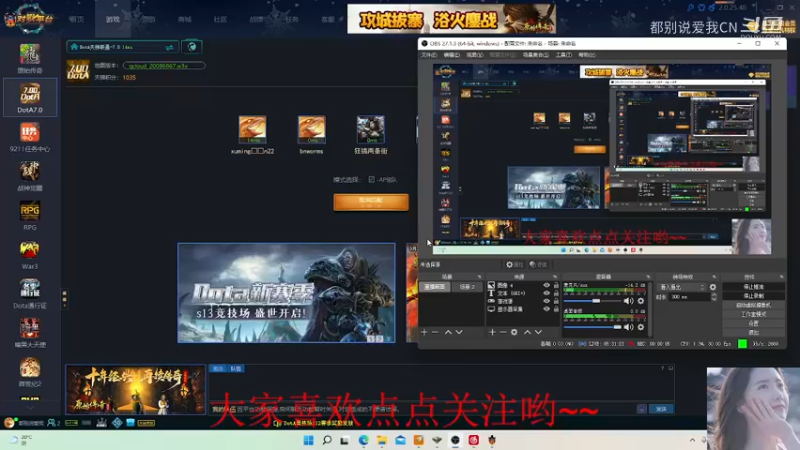Move source down in OBS sources toolbar
The height and width of the screenshot is (450, 800).
coord(538,332)
